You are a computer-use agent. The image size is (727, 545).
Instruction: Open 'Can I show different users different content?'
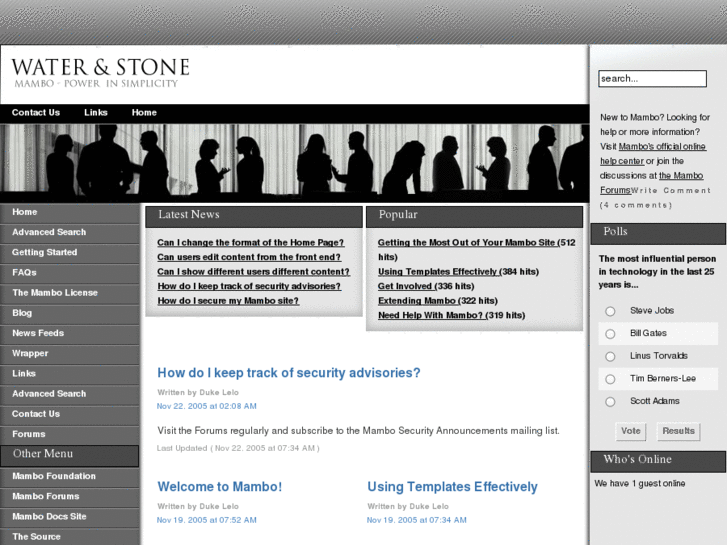(253, 272)
